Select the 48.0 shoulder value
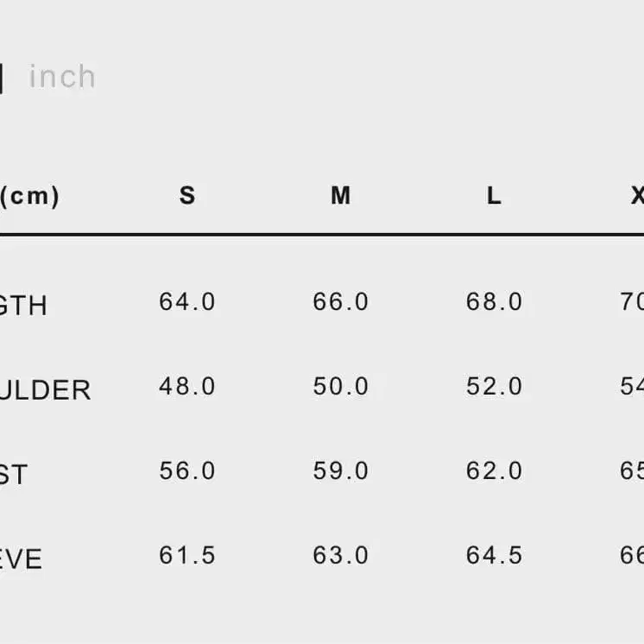644x644 pixels. click(x=187, y=386)
